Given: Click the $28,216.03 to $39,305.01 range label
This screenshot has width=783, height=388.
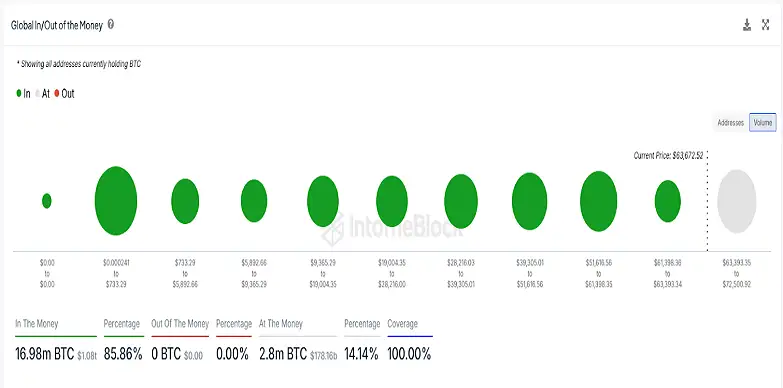Looking at the screenshot, I should [x=461, y=274].
